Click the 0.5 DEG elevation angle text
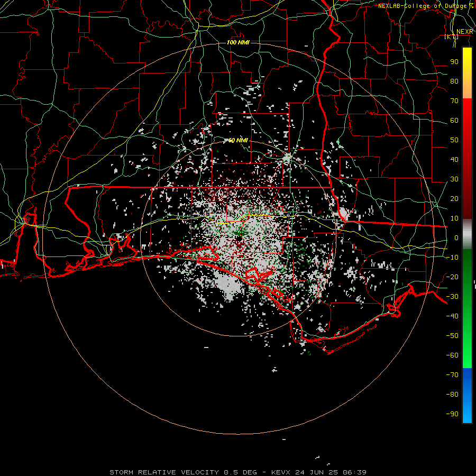Image resolution: width=476 pixels, height=476 pixels. 241,472
